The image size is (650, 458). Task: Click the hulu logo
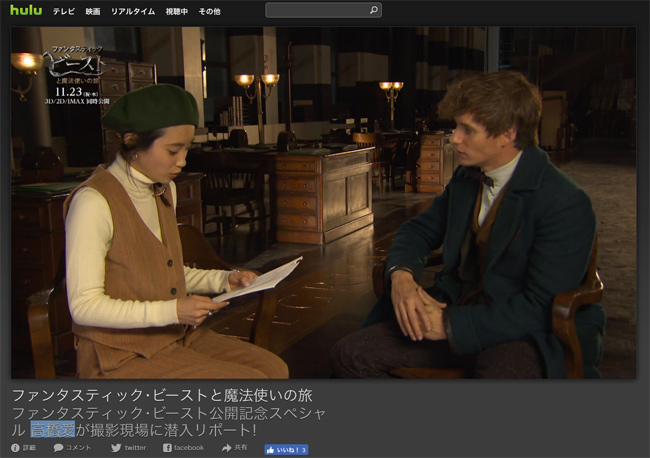click(26, 10)
